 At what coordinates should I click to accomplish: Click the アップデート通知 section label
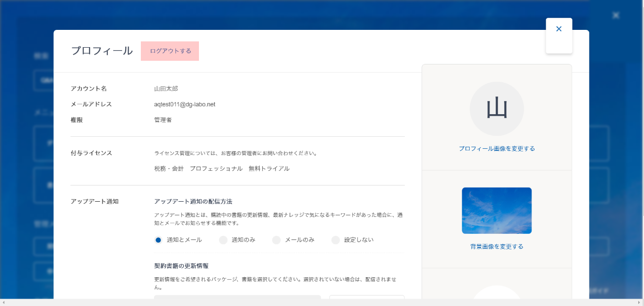pyautogui.click(x=95, y=201)
